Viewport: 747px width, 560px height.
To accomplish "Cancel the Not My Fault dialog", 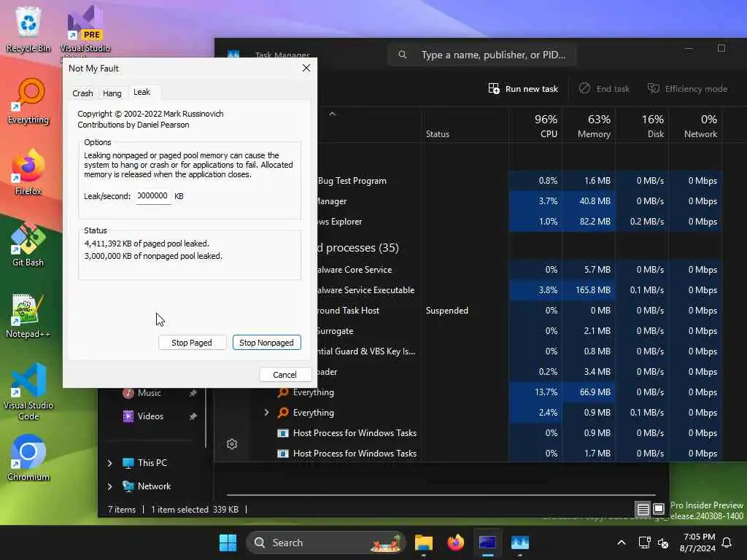I will (x=285, y=374).
